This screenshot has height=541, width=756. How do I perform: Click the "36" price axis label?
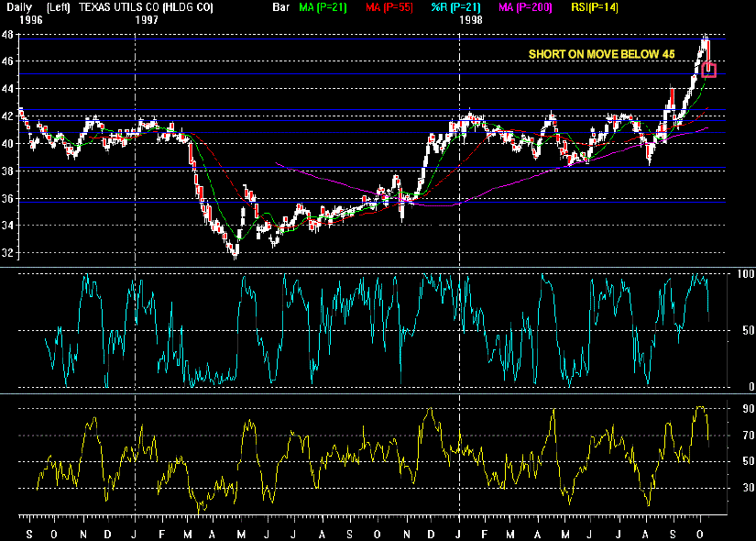click(x=7, y=198)
